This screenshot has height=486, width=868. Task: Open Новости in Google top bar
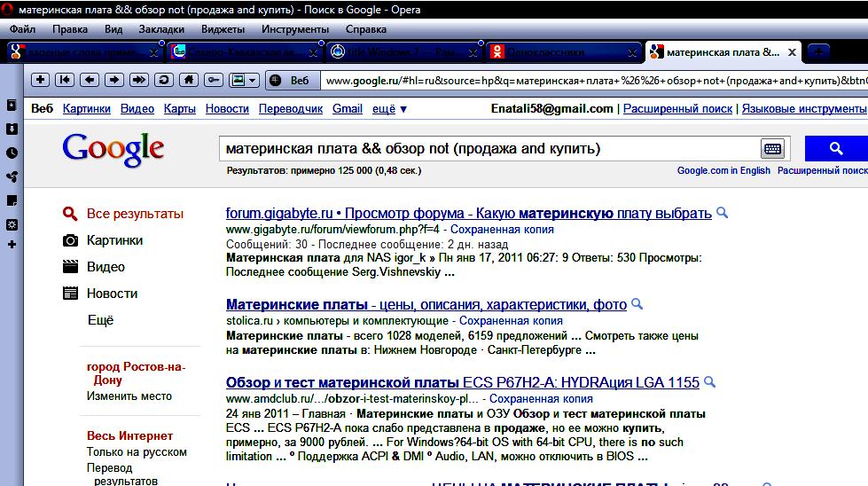[227, 108]
